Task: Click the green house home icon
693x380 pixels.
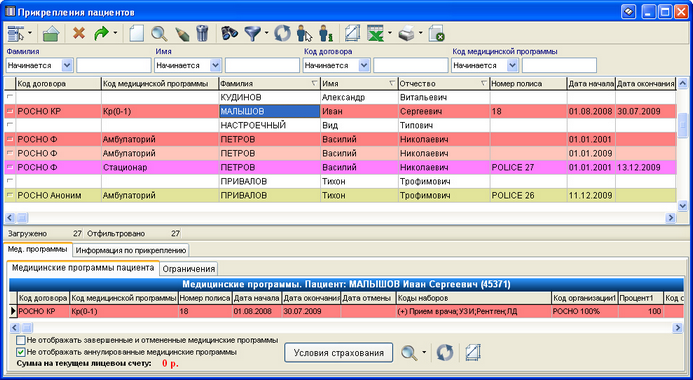Action: [51, 34]
